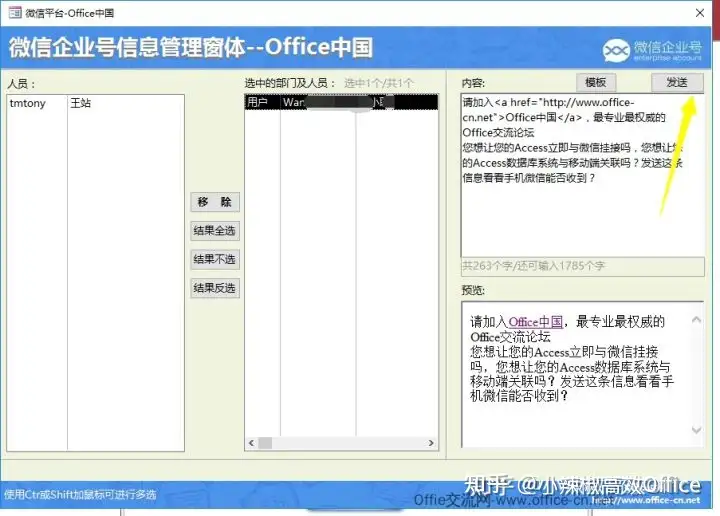Click left arrow of horizontal scrollbar
The width and height of the screenshot is (720, 516).
pos(251,443)
